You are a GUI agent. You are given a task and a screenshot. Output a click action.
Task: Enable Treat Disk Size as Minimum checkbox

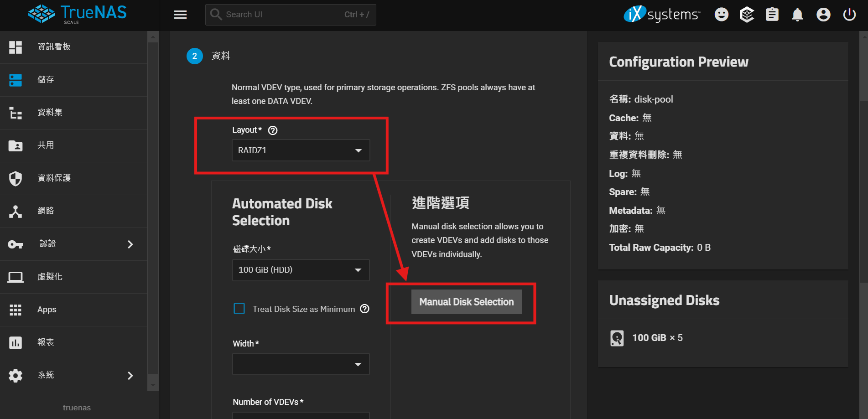239,309
